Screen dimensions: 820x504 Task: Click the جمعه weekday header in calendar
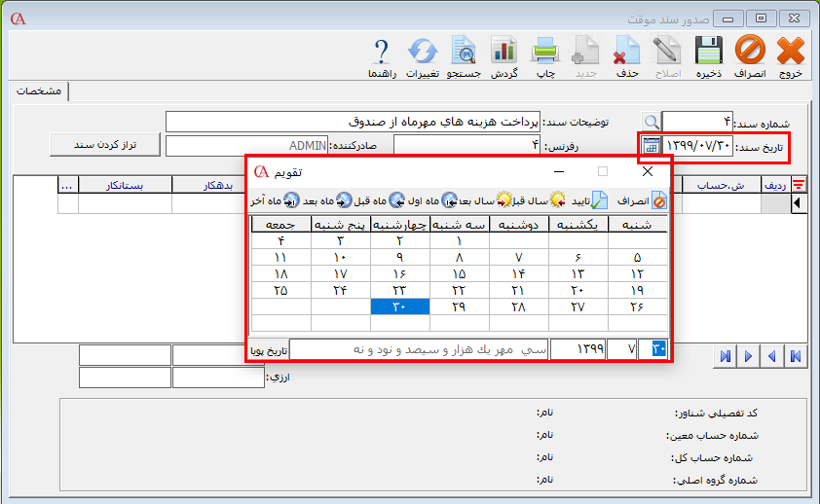tap(280, 225)
